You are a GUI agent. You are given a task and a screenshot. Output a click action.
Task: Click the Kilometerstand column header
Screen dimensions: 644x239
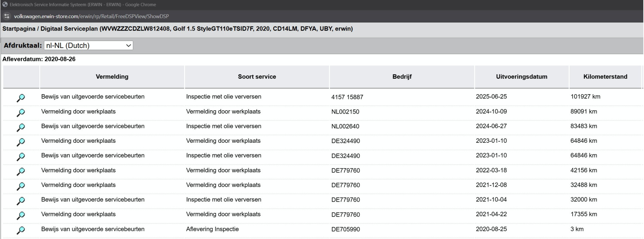pos(605,77)
